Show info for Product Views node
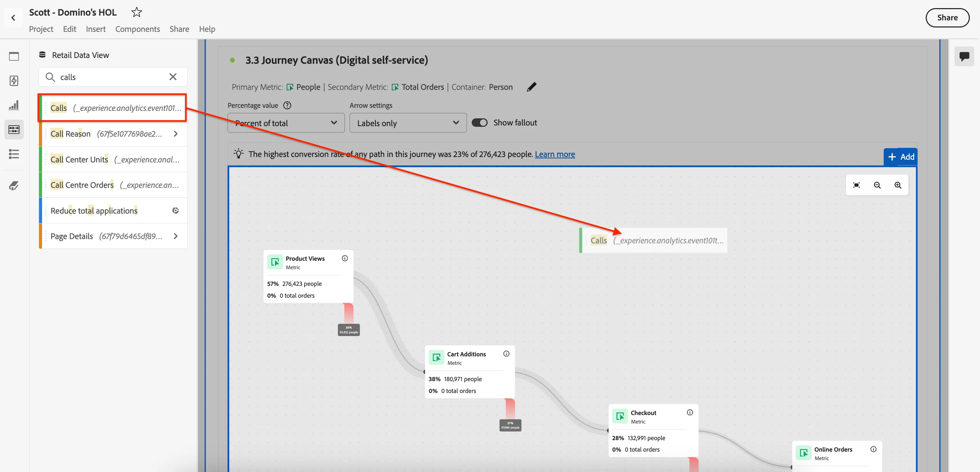This screenshot has width=980, height=472. coord(345,258)
